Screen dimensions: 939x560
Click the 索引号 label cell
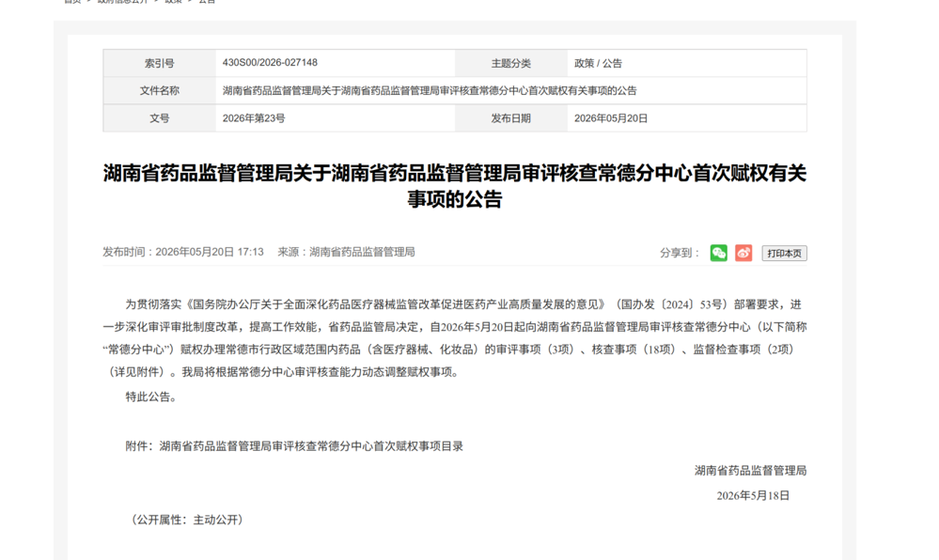coord(159,63)
